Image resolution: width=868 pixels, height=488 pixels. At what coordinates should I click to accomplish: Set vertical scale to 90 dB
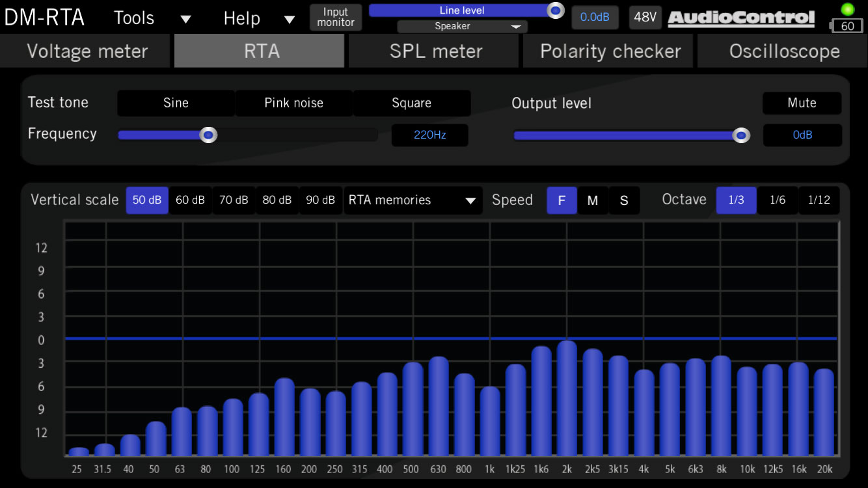[321, 200]
